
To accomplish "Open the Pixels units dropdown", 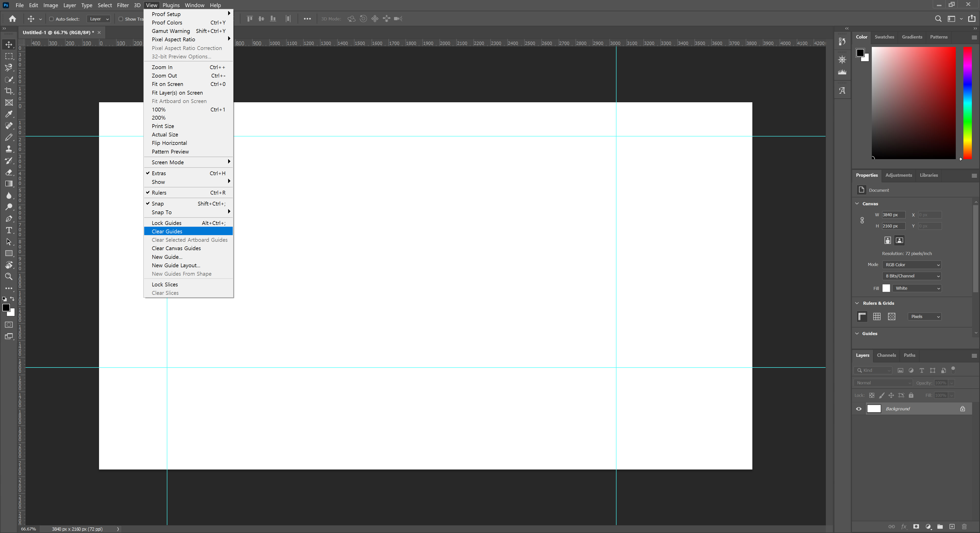I will [924, 316].
